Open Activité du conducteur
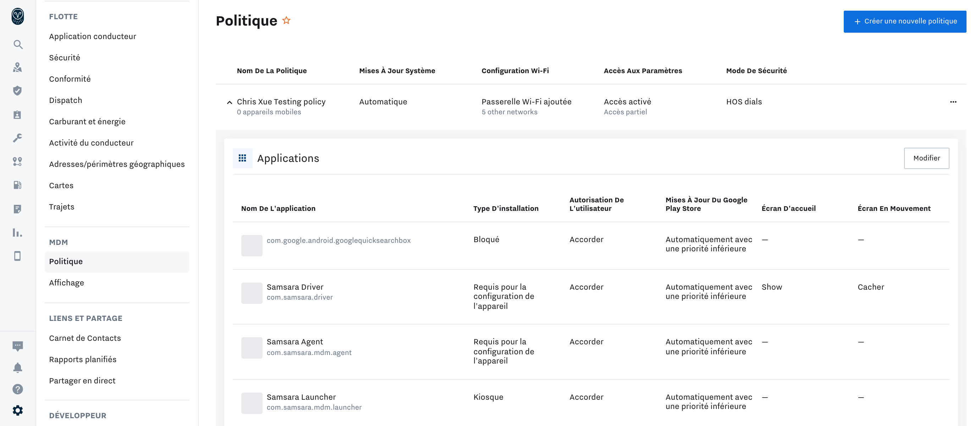The image size is (980, 426). click(91, 143)
